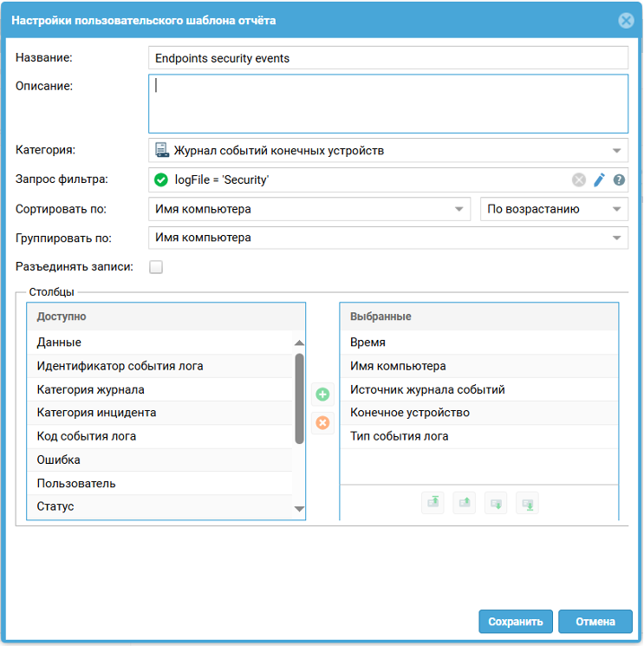Expand the Группировать по dropdown

pos(616,238)
